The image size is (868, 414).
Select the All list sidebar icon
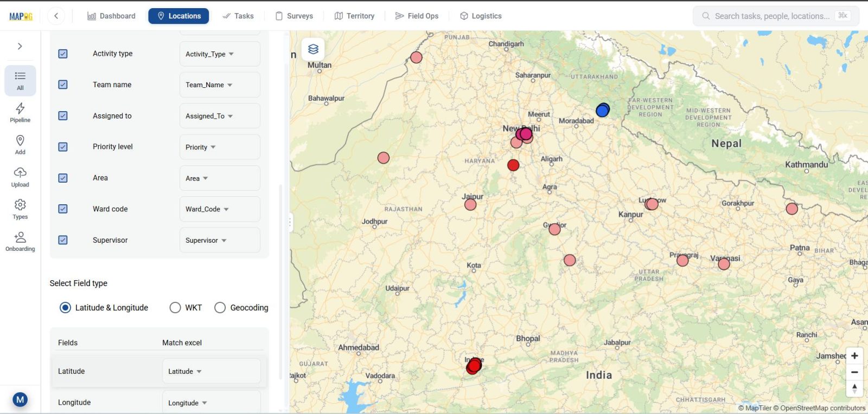pyautogui.click(x=20, y=80)
